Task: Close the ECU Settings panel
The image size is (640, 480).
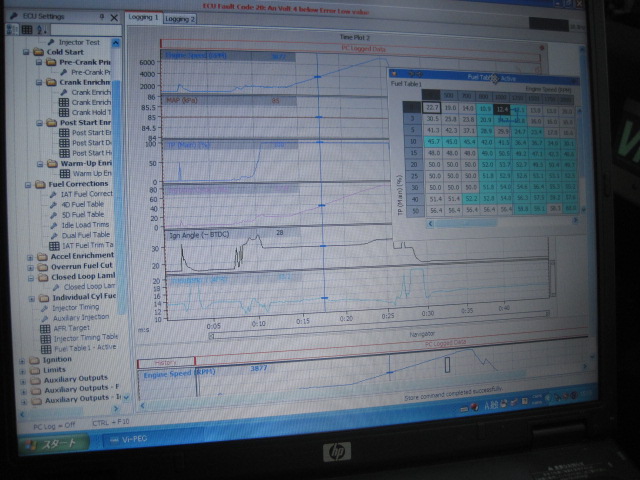Action: tap(114, 18)
